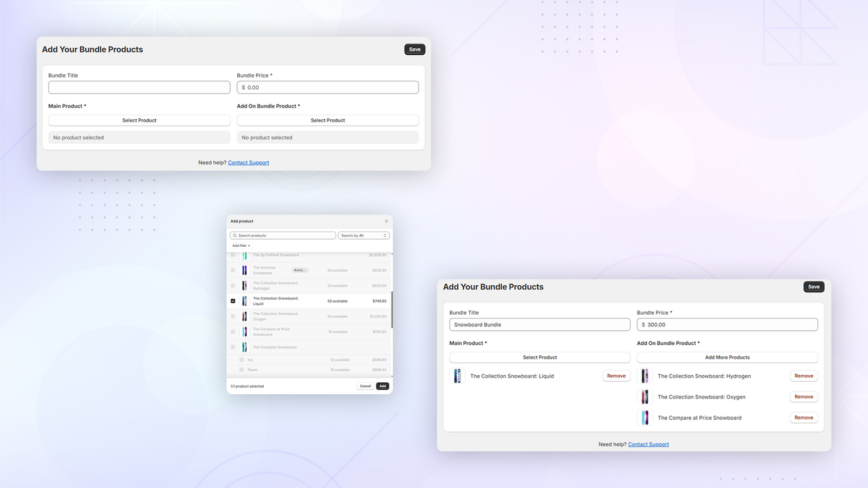Check The Complete Snowboard checkbox
Screen dimensions: 868x488
(x=233, y=347)
